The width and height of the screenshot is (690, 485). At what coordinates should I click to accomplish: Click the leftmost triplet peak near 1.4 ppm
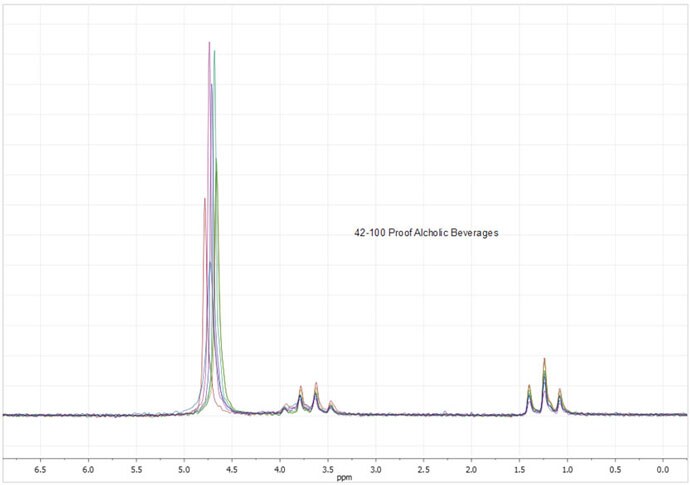tap(529, 386)
